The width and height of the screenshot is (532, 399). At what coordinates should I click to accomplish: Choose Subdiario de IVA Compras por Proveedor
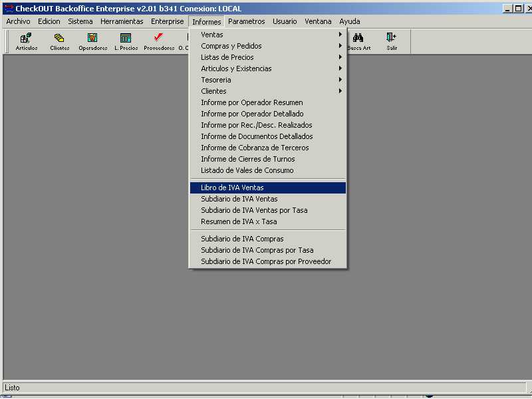[x=268, y=261]
